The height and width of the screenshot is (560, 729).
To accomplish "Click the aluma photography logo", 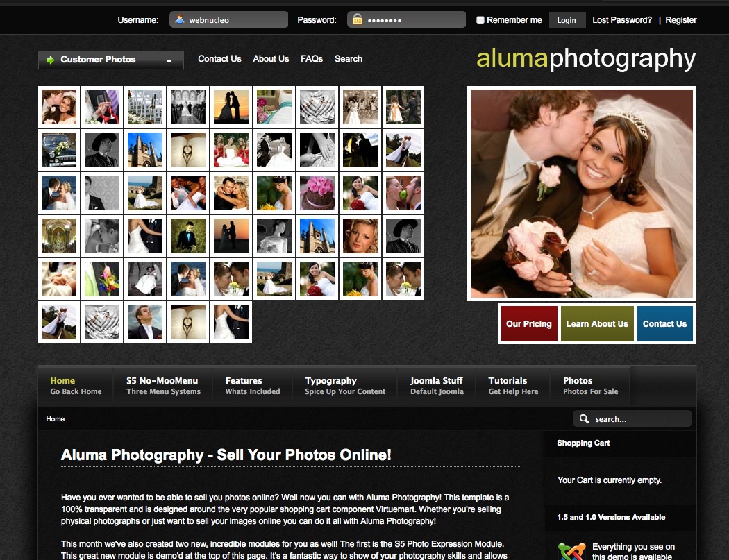I will pos(585,59).
